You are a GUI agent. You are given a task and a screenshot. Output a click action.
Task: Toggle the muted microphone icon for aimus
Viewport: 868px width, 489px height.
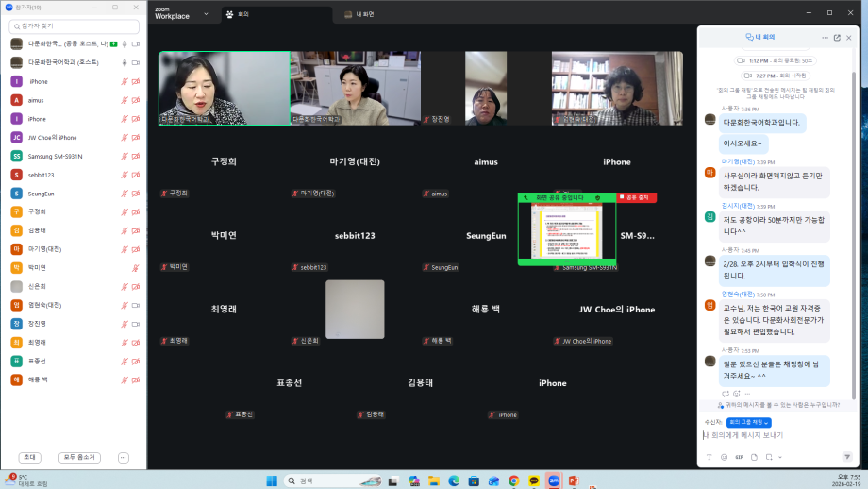(125, 100)
